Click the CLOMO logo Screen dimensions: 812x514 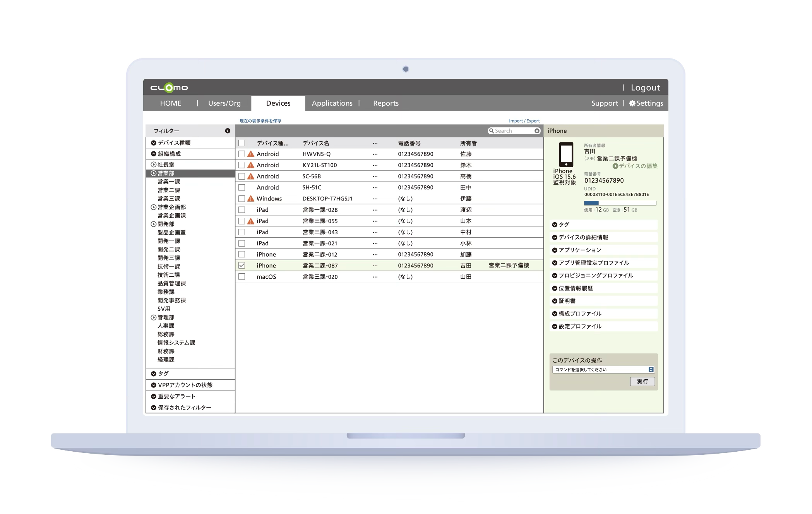[x=169, y=88]
